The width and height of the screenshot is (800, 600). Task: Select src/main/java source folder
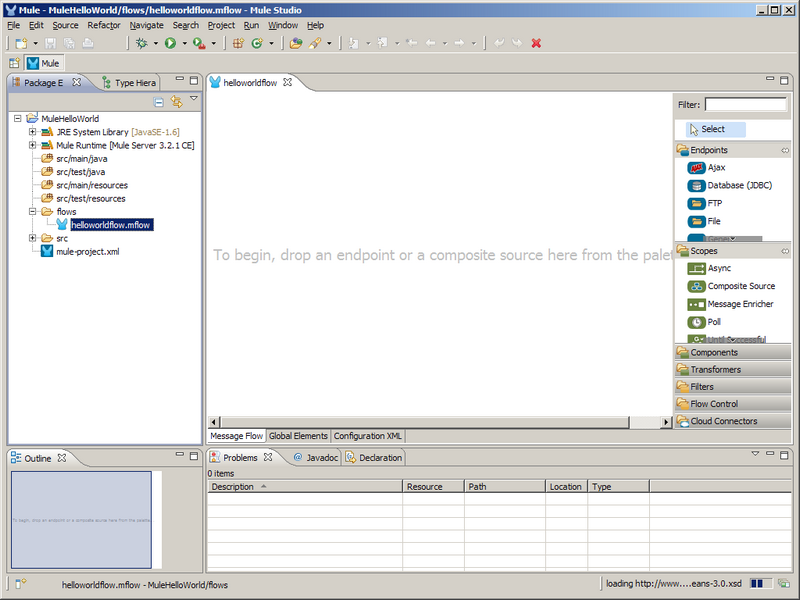tap(82, 159)
